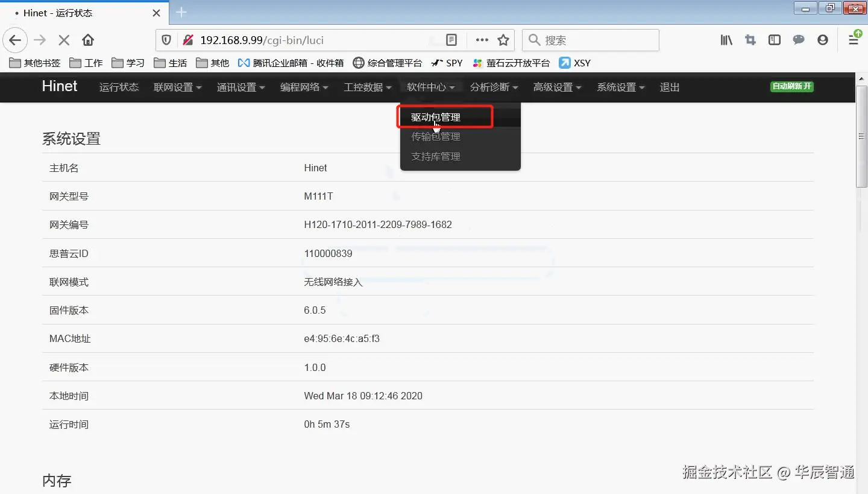Open page actions three-dot menu
The image size is (868, 494).
click(x=482, y=40)
